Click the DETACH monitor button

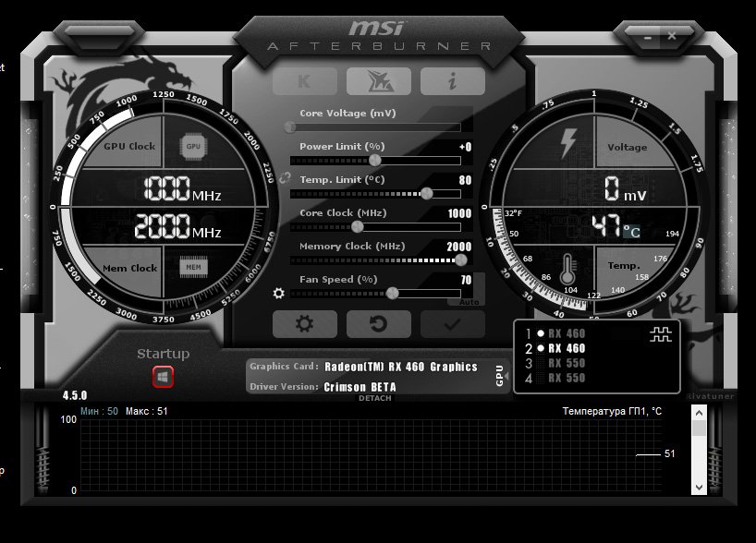[375, 398]
